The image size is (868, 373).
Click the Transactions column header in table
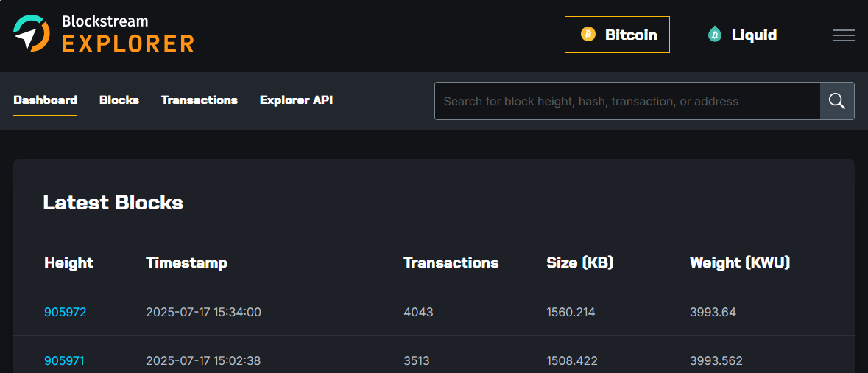[451, 262]
